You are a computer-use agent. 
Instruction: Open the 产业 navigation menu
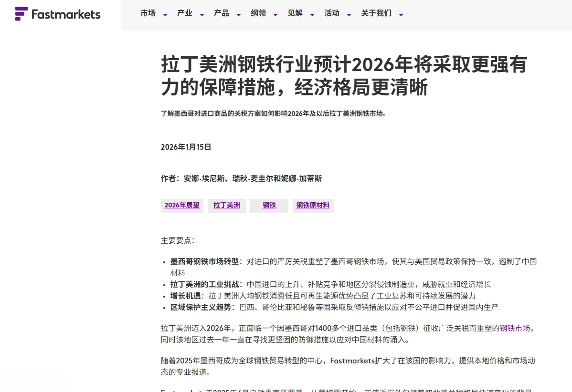[184, 13]
